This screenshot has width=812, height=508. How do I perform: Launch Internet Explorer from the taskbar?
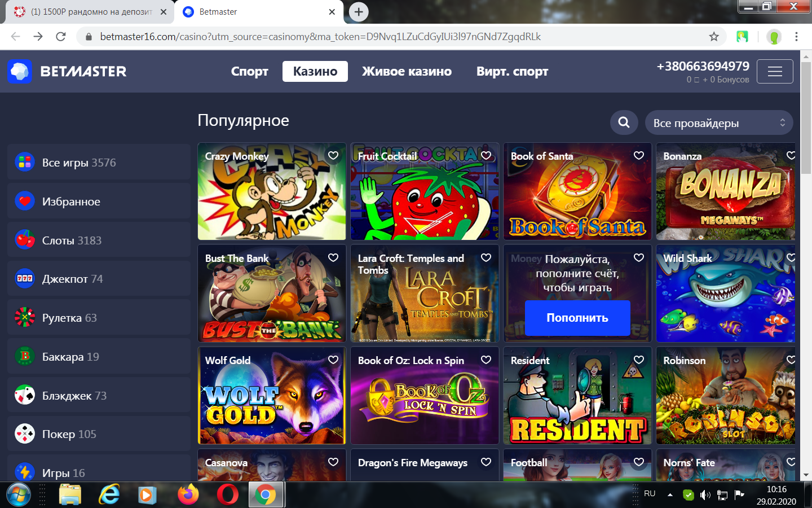tap(109, 495)
